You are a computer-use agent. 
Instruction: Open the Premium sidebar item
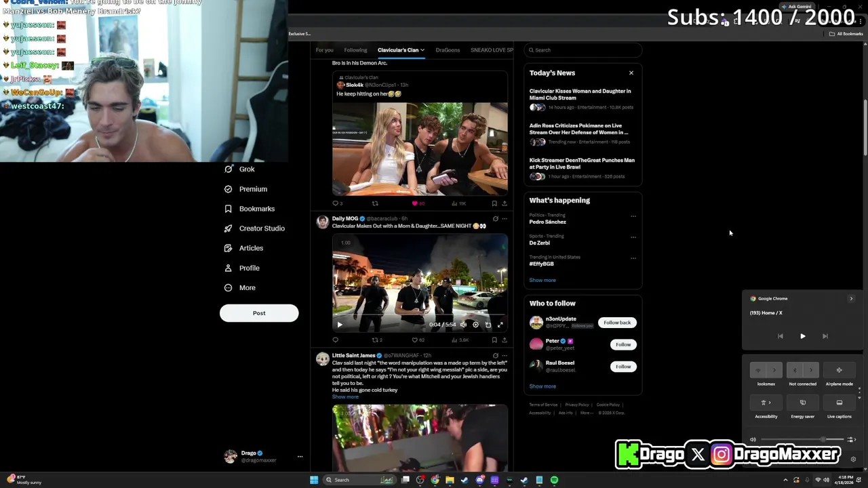(x=245, y=189)
